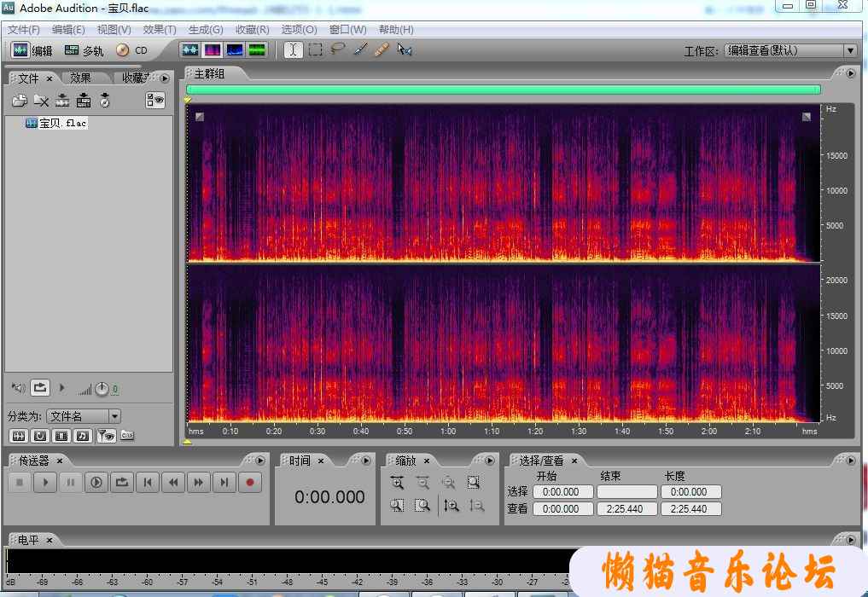Click Import File folder icon in Files panel

pyautogui.click(x=20, y=101)
